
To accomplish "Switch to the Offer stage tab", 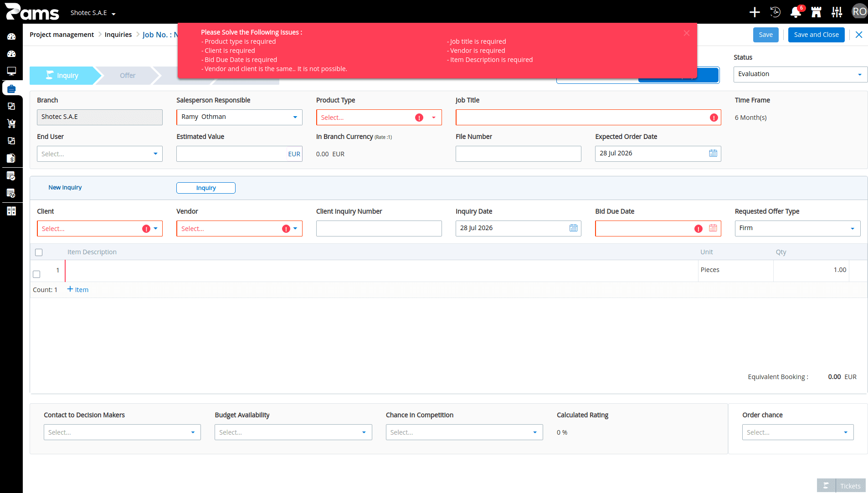I will pos(128,76).
